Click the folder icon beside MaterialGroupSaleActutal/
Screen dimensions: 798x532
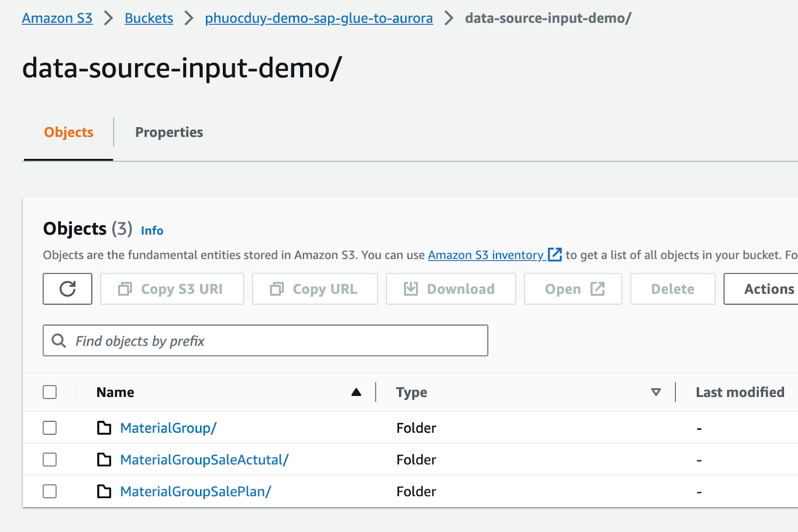tap(104, 459)
